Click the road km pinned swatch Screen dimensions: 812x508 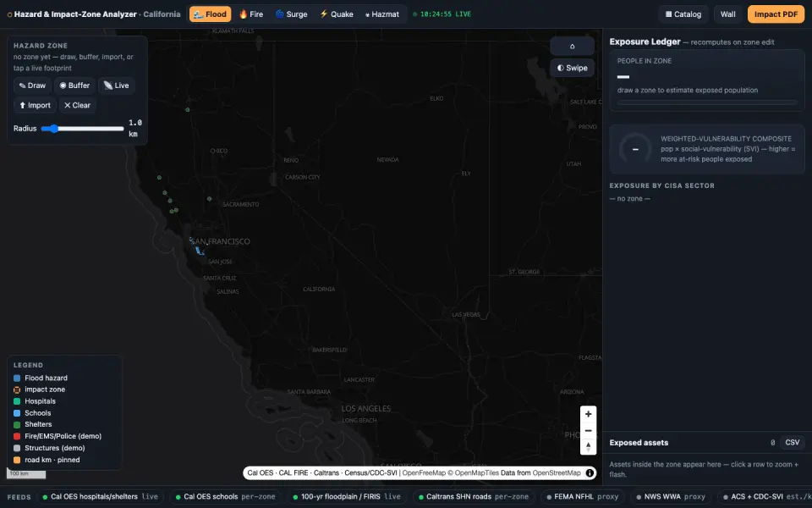[x=17, y=460]
